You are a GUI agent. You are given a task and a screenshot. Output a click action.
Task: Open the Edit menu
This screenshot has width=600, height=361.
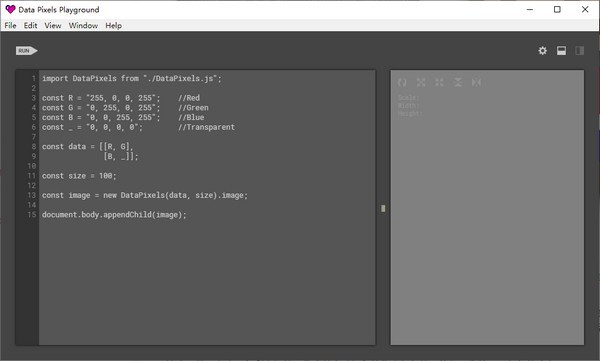tap(30, 26)
